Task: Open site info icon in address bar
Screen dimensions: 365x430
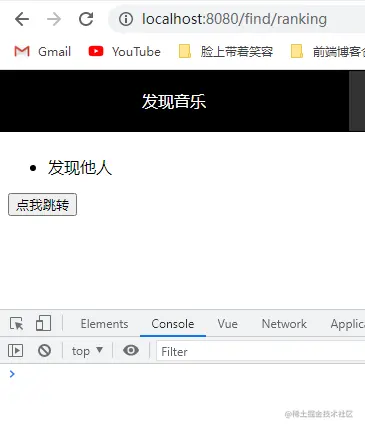Action: [126, 19]
